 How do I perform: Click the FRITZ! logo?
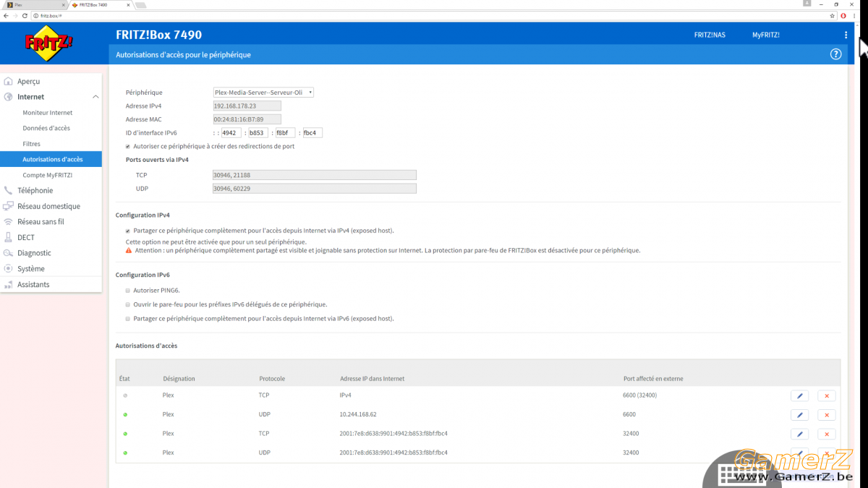[x=49, y=44]
